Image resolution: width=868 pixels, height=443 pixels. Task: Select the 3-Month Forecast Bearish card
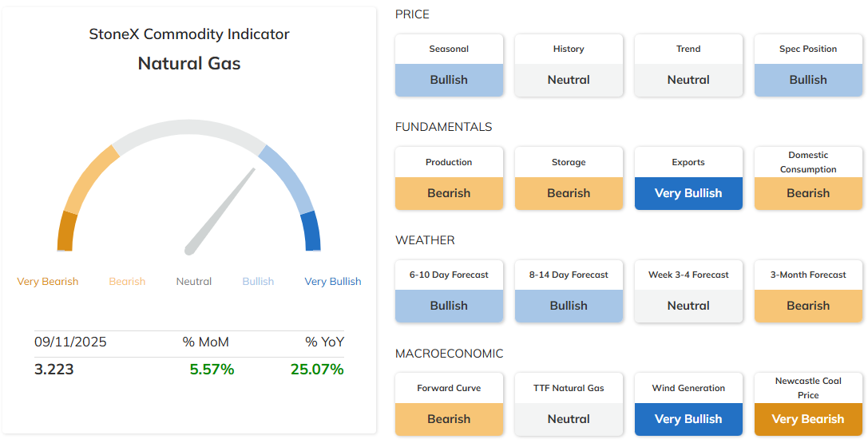(x=808, y=291)
